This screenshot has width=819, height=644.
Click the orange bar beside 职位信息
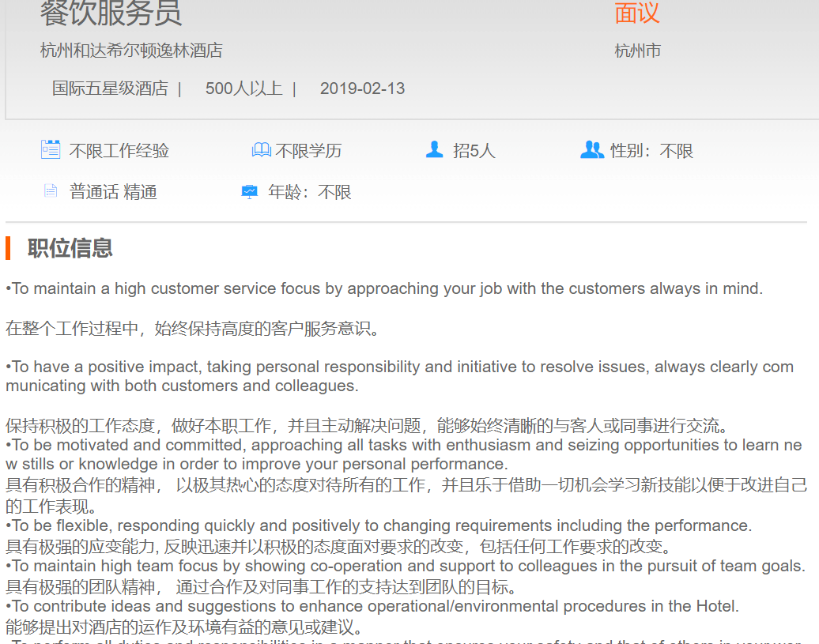pyautogui.click(x=8, y=248)
